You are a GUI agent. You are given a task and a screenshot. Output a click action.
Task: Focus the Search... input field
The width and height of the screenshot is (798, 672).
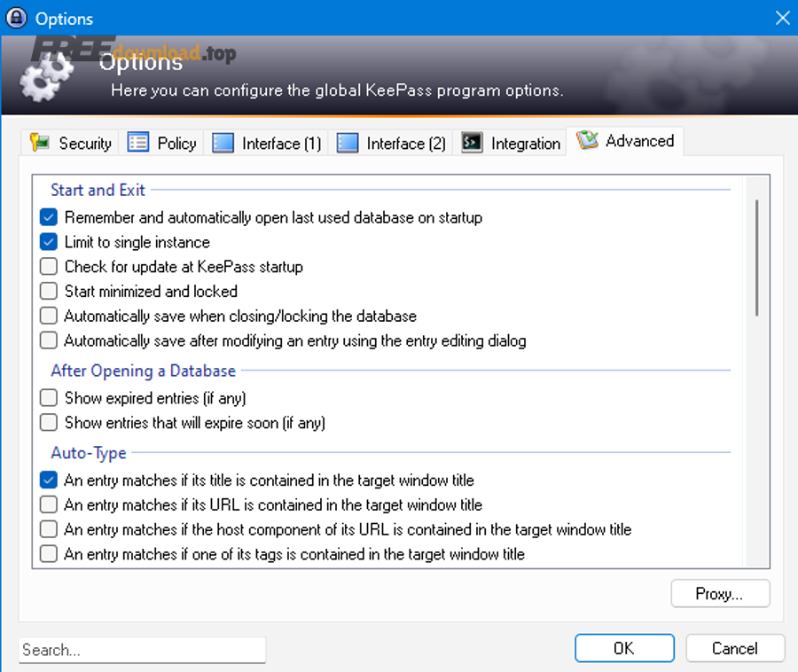[x=142, y=650]
